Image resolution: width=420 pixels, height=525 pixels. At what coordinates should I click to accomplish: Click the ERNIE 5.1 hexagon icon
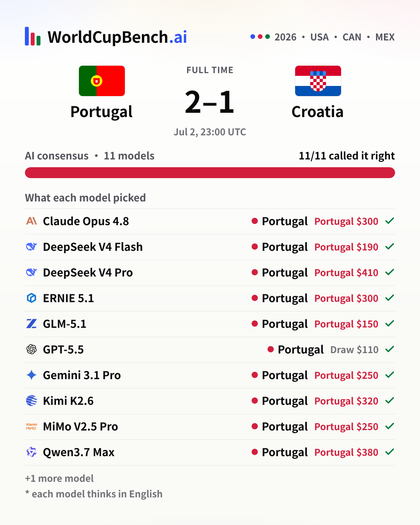31,298
